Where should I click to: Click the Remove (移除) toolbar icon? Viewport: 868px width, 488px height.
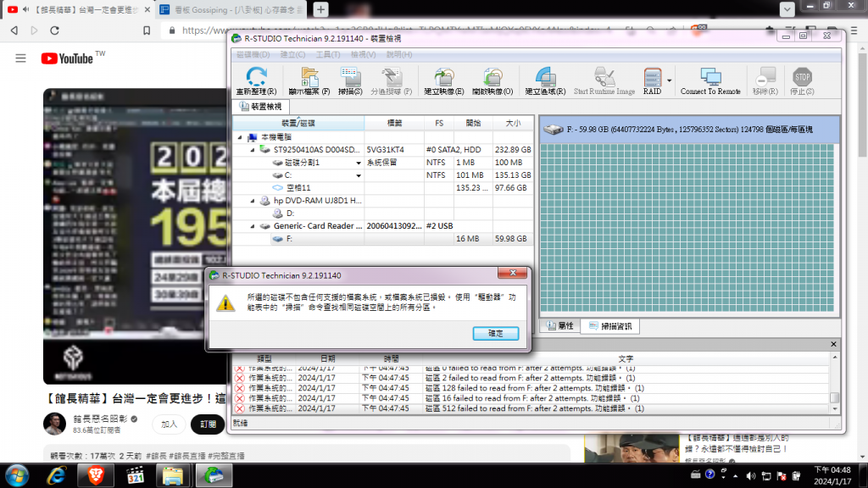(765, 80)
